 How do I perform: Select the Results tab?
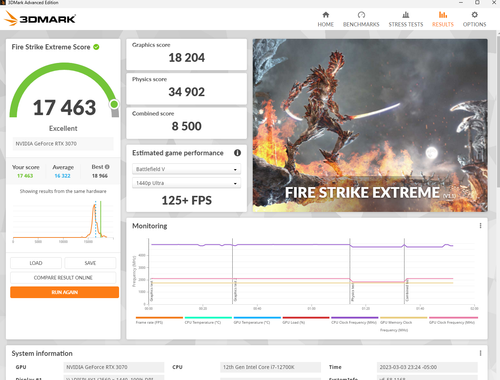[443, 19]
